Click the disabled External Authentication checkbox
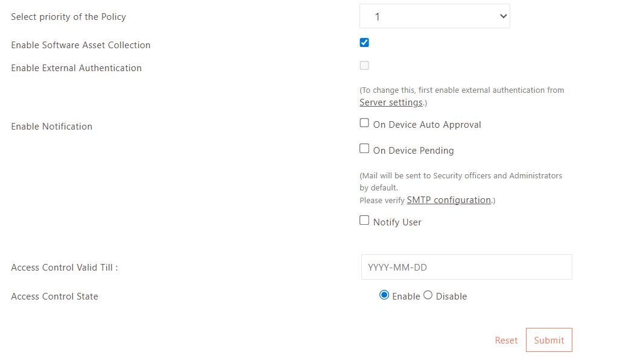Image resolution: width=623 pixels, height=364 pixels. pyautogui.click(x=364, y=65)
